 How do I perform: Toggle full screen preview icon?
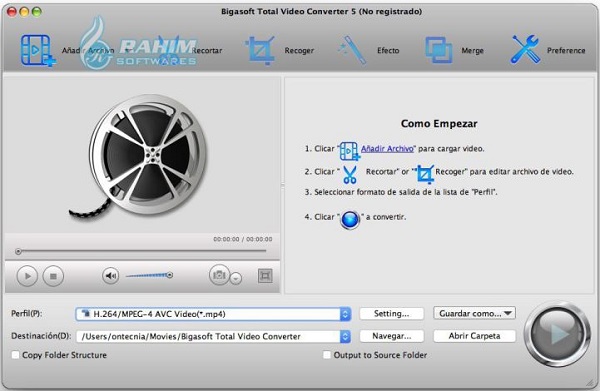[265, 275]
